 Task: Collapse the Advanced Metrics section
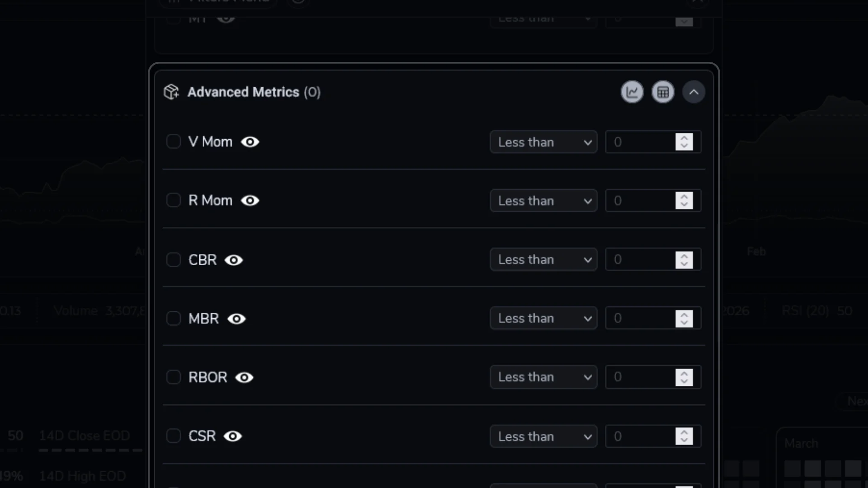click(x=694, y=92)
